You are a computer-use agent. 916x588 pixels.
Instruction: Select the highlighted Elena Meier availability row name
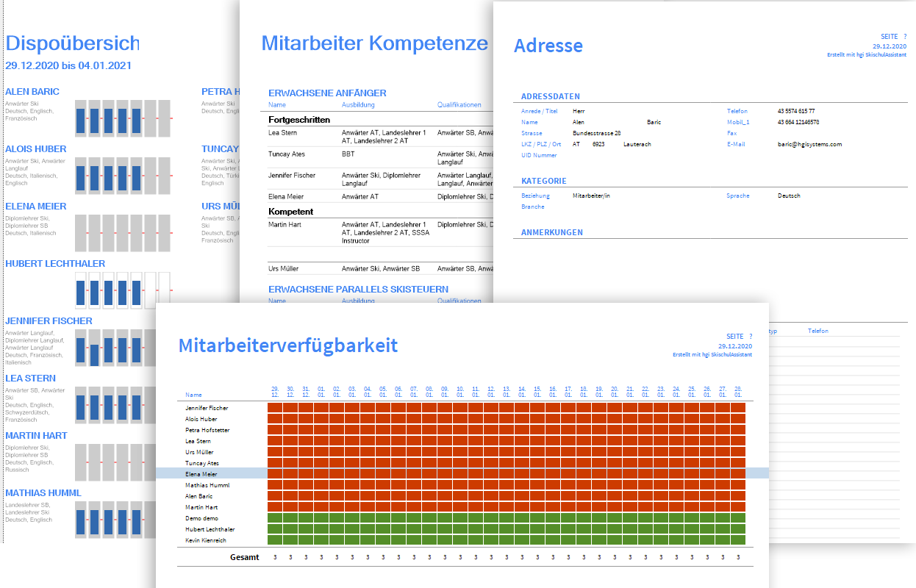[201, 474]
